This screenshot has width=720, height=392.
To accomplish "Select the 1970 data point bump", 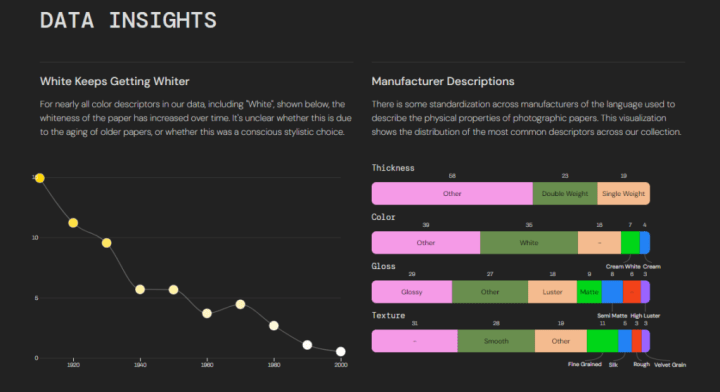I will point(240,304).
